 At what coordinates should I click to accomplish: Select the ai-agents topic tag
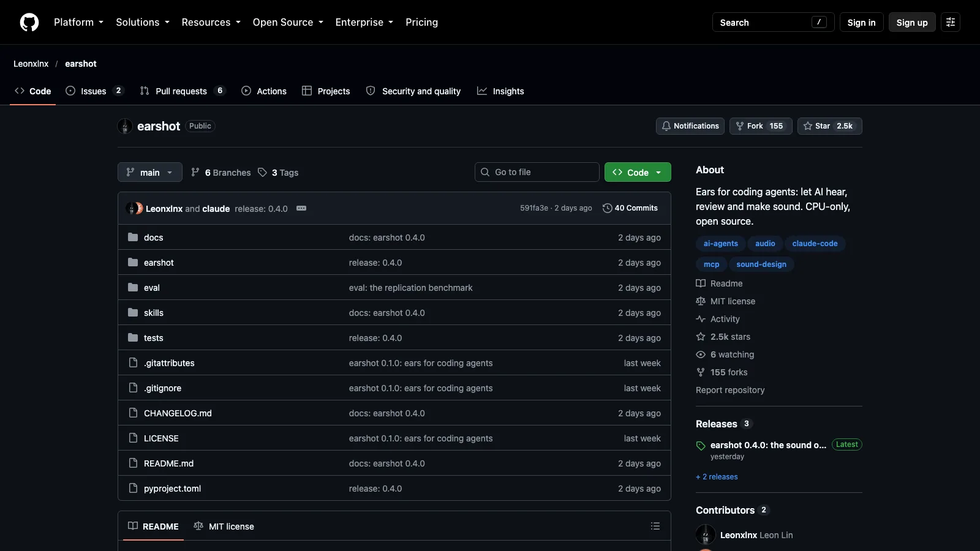tap(720, 244)
